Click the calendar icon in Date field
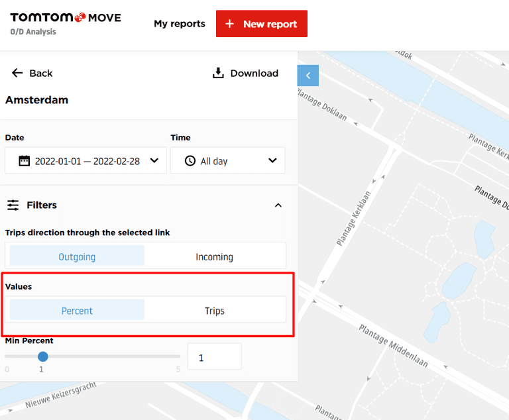The width and height of the screenshot is (509, 420). pos(25,161)
